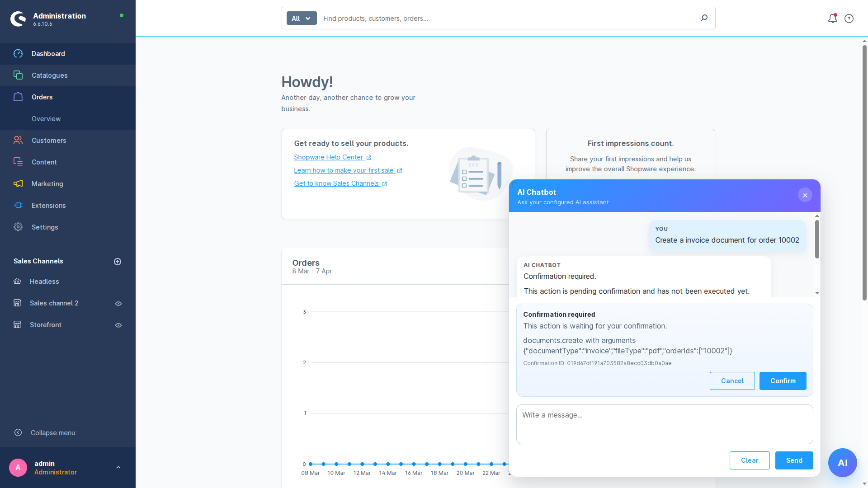
Task: Click the Shopware logo icon
Action: pyautogui.click(x=18, y=19)
